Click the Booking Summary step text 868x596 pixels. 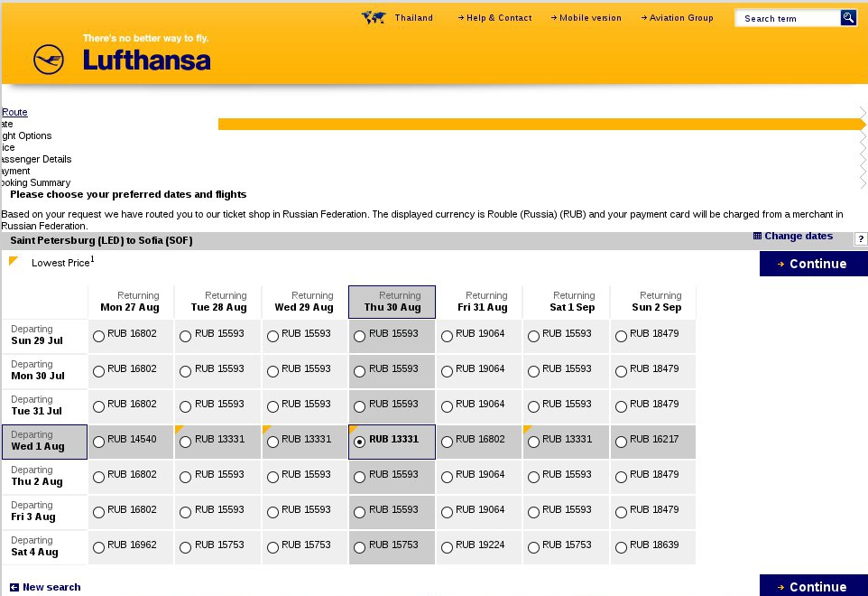[x=36, y=182]
